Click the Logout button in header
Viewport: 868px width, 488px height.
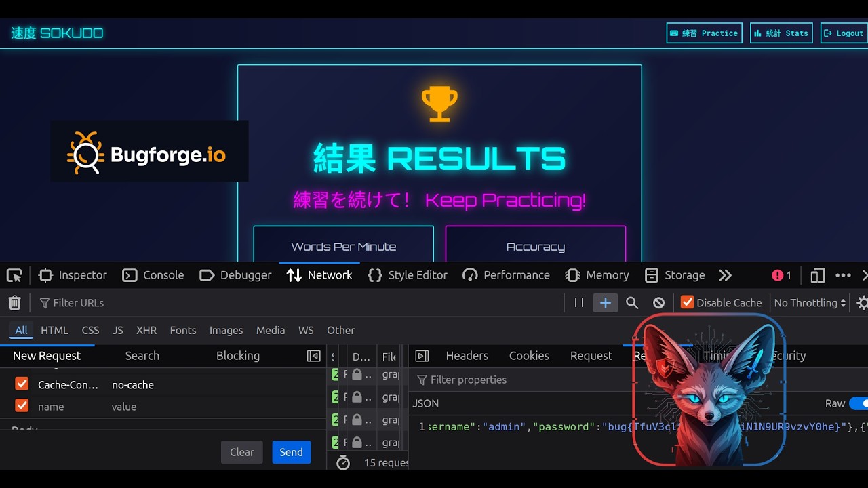tap(844, 33)
